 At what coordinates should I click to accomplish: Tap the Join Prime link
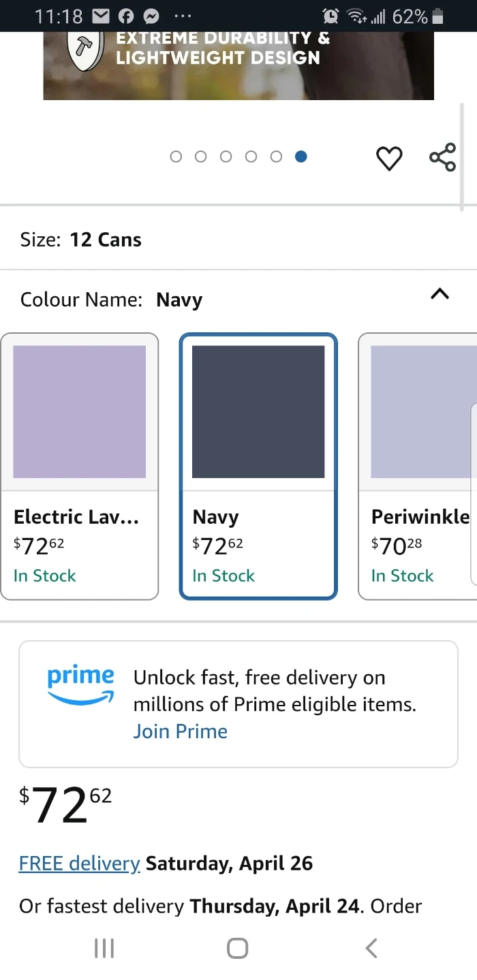(181, 731)
